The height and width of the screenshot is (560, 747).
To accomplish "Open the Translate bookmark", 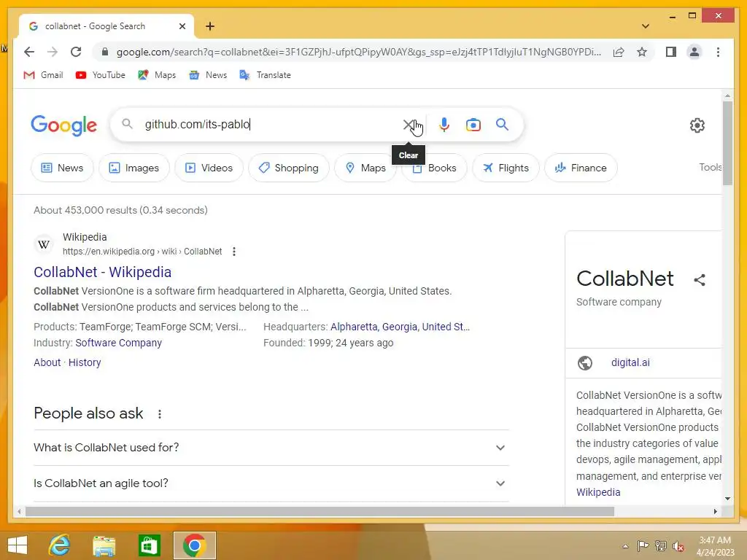I will pos(266,75).
